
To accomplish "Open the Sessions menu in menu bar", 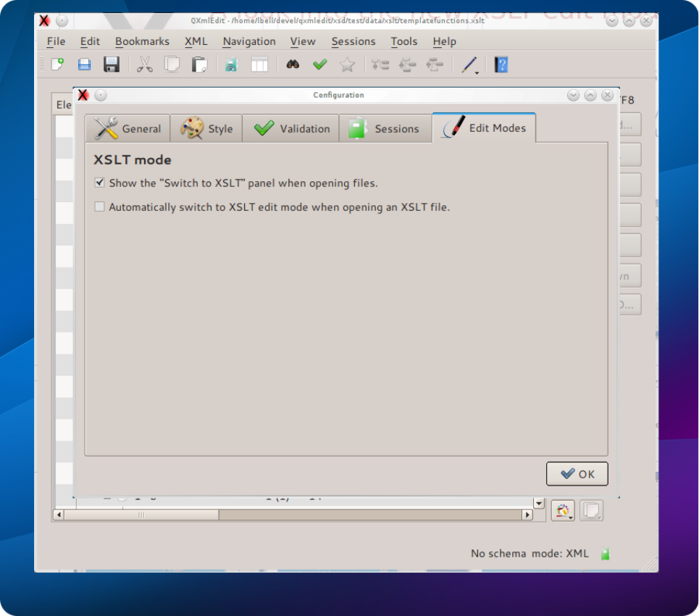I will [353, 41].
